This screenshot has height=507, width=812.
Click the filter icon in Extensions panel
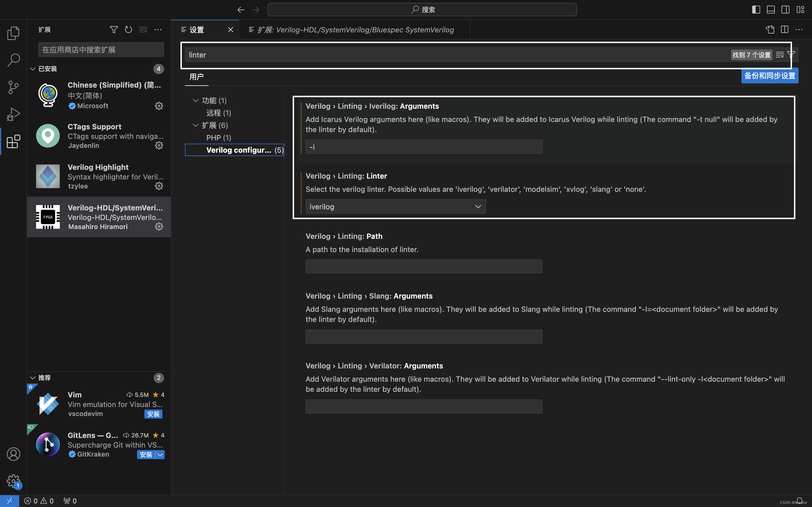coord(114,30)
